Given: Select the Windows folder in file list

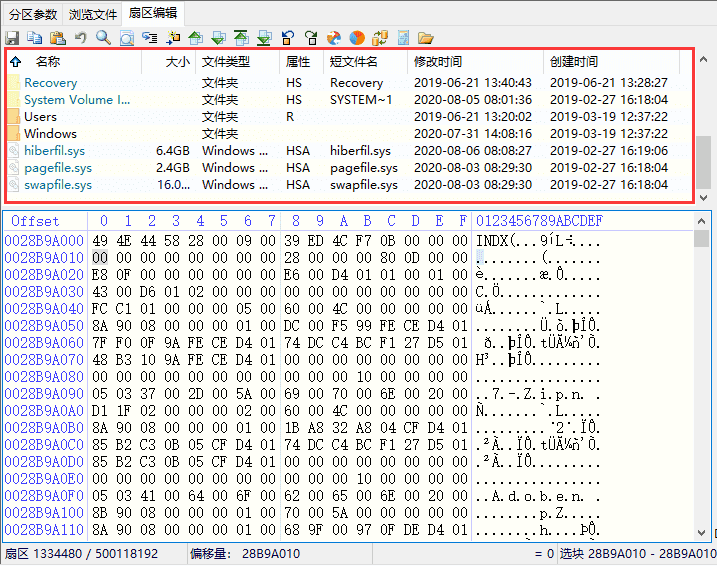Looking at the screenshot, I should [x=50, y=134].
